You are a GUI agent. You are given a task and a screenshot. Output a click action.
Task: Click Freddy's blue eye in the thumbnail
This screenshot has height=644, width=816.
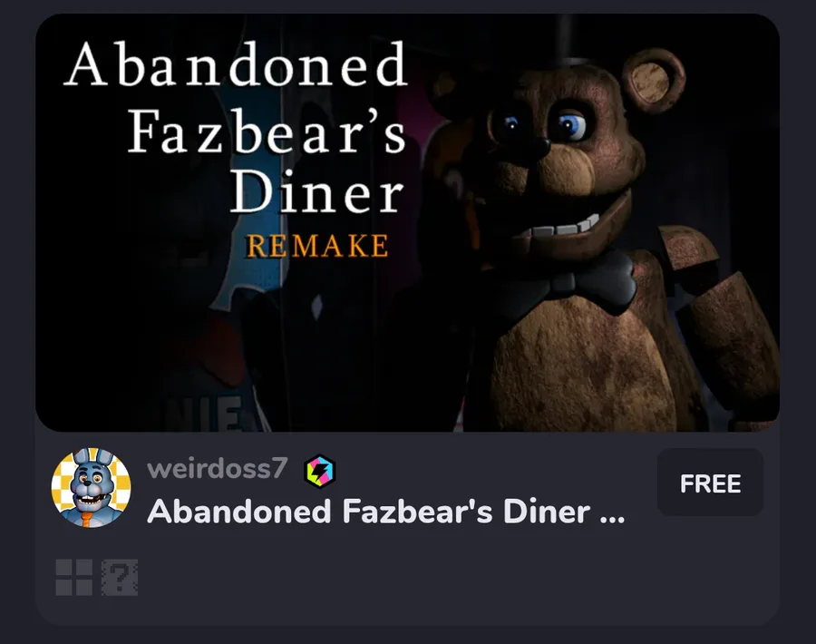point(571,126)
